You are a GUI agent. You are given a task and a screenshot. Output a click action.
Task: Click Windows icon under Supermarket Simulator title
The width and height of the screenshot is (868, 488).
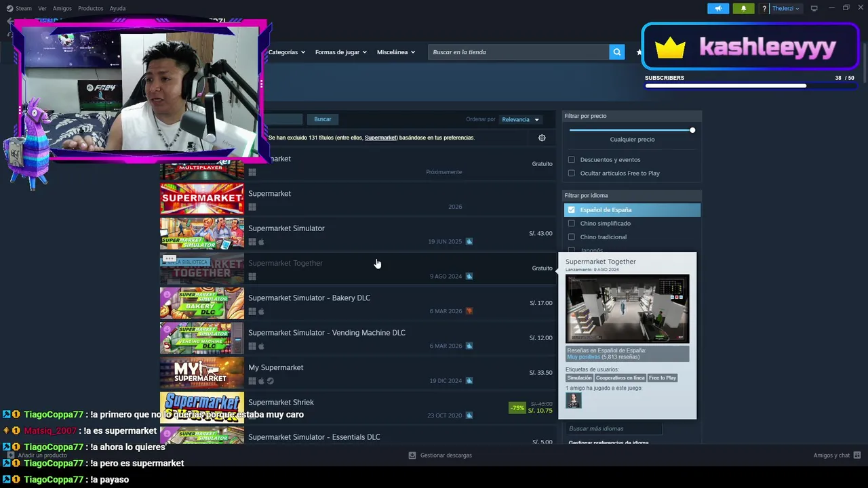252,242
